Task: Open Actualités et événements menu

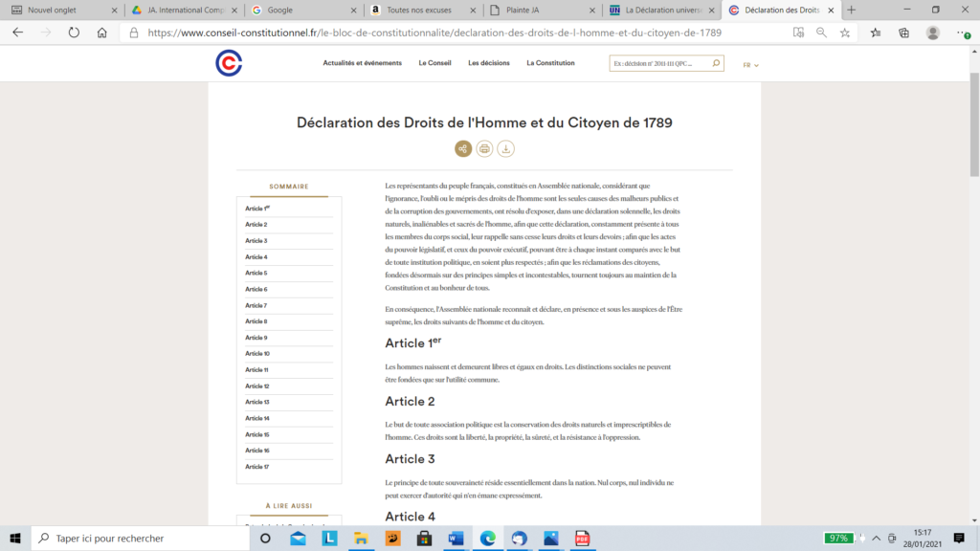Action: pos(363,63)
